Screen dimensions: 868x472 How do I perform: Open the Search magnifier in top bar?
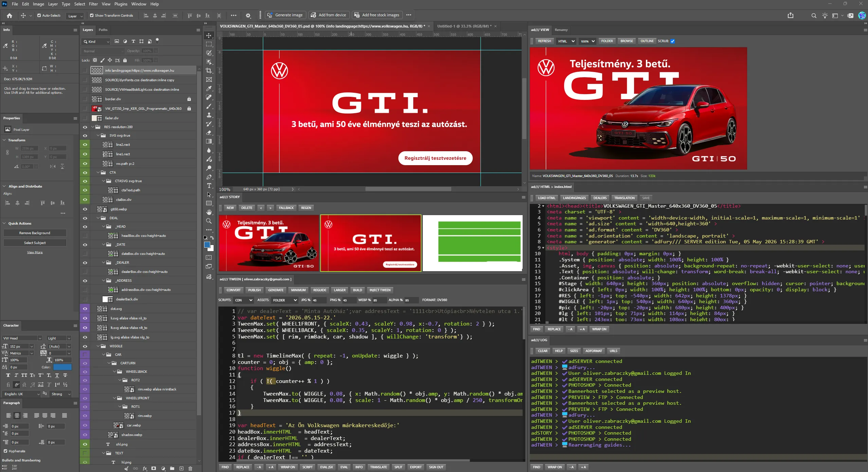[x=814, y=15]
